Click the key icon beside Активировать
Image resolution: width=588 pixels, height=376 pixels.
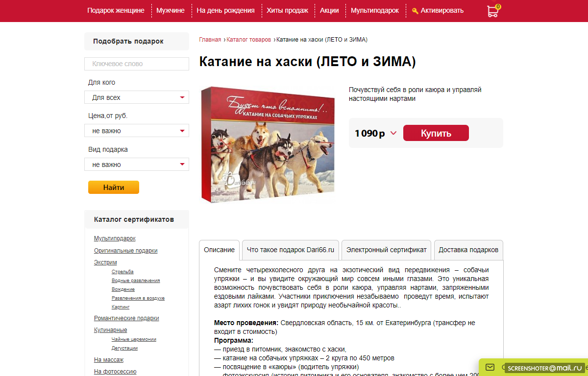point(415,11)
